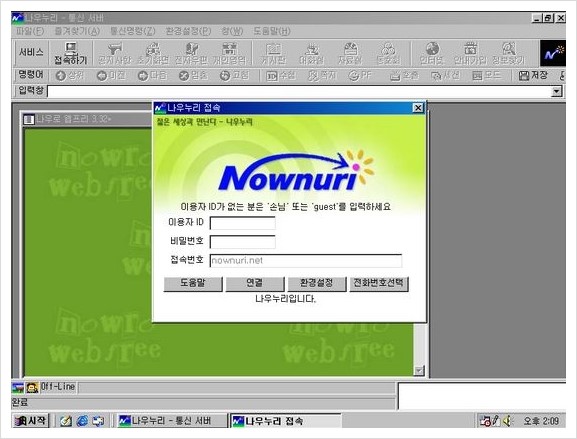Screen dimensions: 577x439
Task: Open the 자료실 file library icon
Action: coord(350,53)
